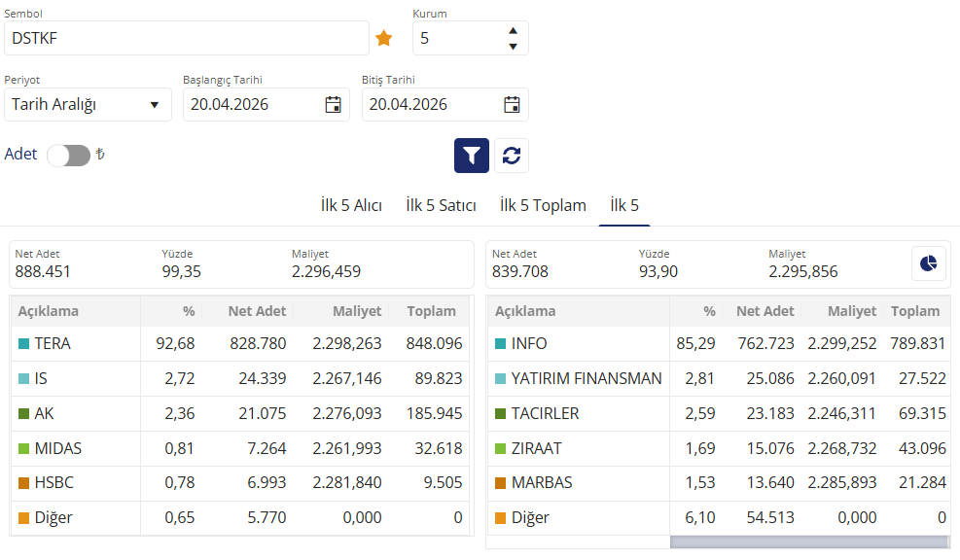This screenshot has height=560, width=960.
Task: Toggle the Adet switch
Action: (66, 154)
